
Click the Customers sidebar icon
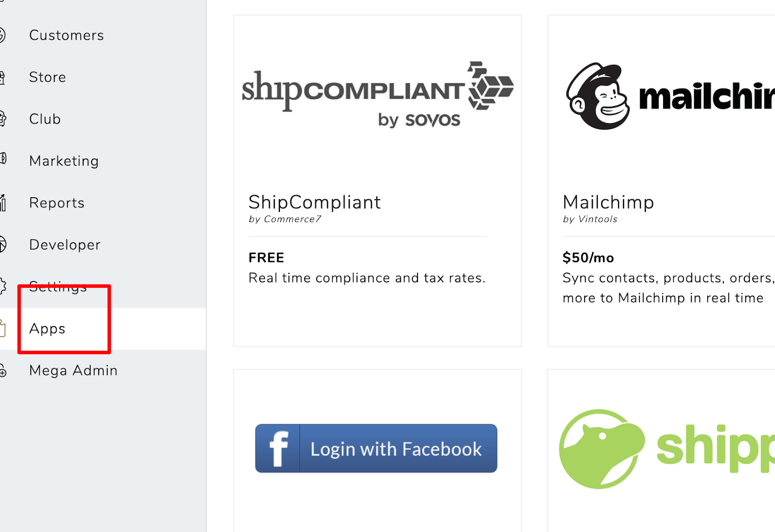click(2, 35)
